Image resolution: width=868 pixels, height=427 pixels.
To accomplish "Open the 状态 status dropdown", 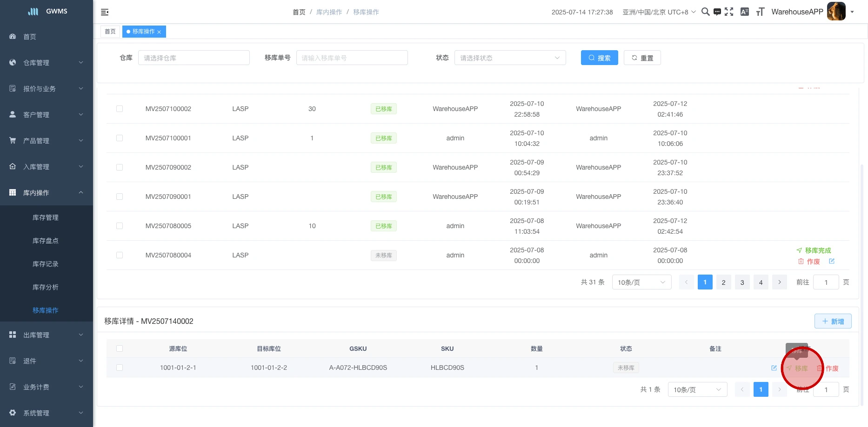I will tap(510, 58).
